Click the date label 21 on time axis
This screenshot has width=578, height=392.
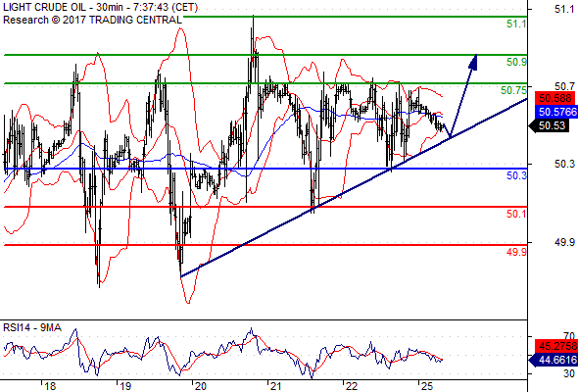tap(275, 386)
